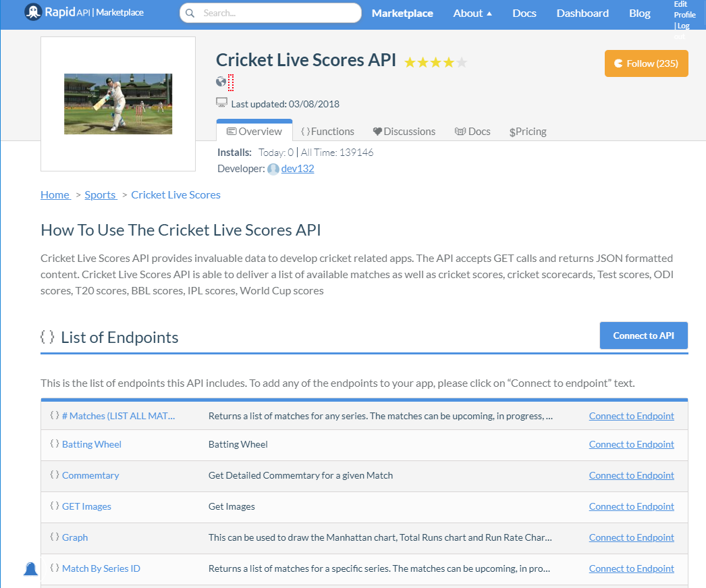The height and width of the screenshot is (588, 706).
Task: Click the 'Last updated: 03/08/2018' text
Action: 286,104
